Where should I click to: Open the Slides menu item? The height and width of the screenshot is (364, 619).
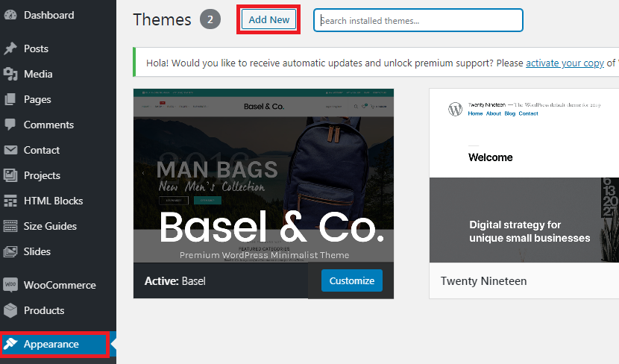point(37,251)
